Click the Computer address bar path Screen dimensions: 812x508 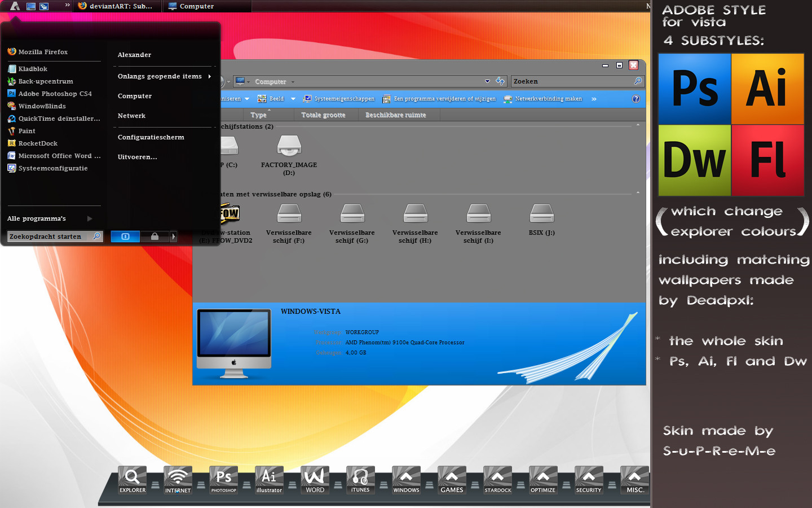[x=270, y=82]
